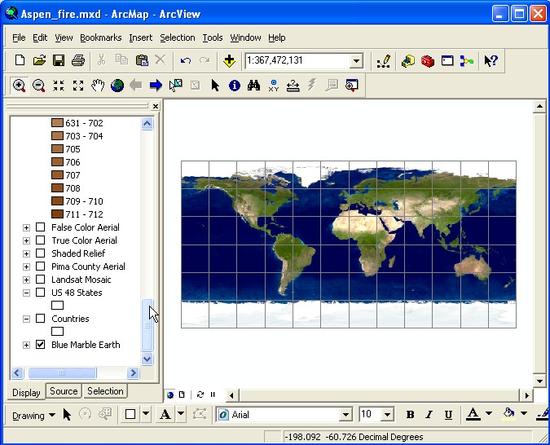550x445 pixels.
Task: Click the 711 - 712 color swatch
Action: coord(57,214)
